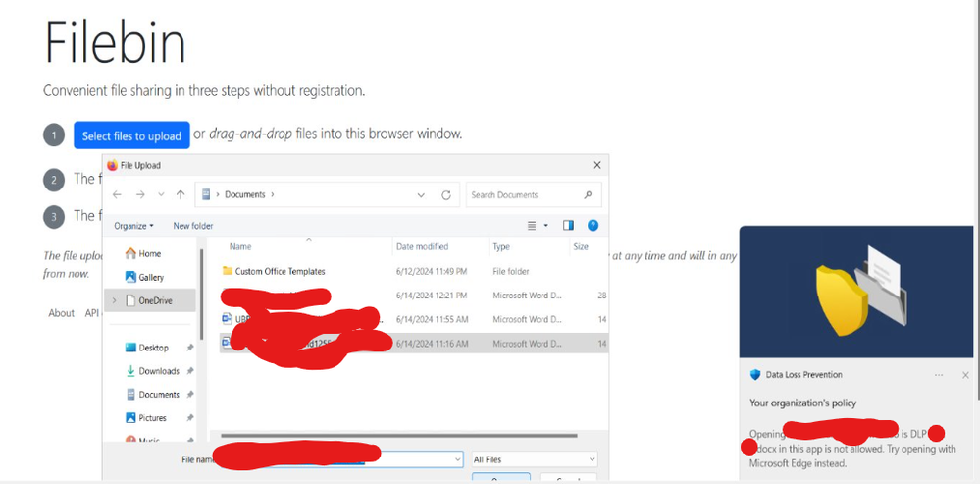Viewport: 980px width, 484px height.
Task: Open the view options dropdown arrow
Action: point(545,226)
